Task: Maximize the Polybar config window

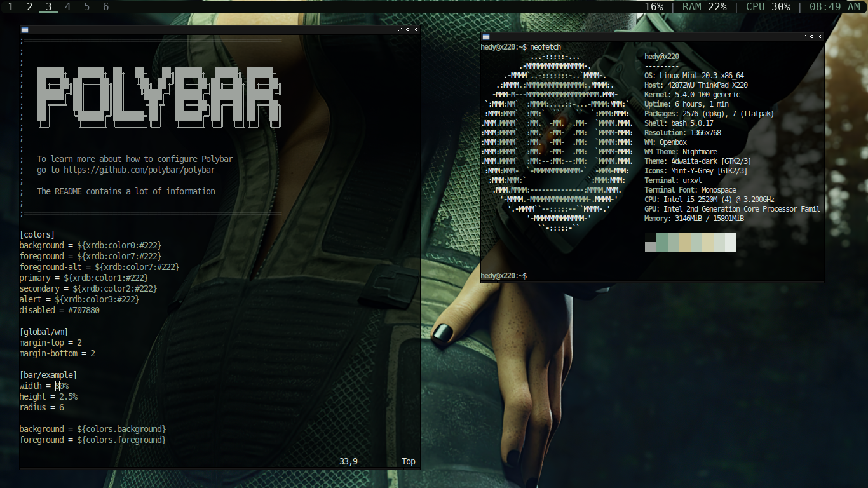Action: pos(407,29)
